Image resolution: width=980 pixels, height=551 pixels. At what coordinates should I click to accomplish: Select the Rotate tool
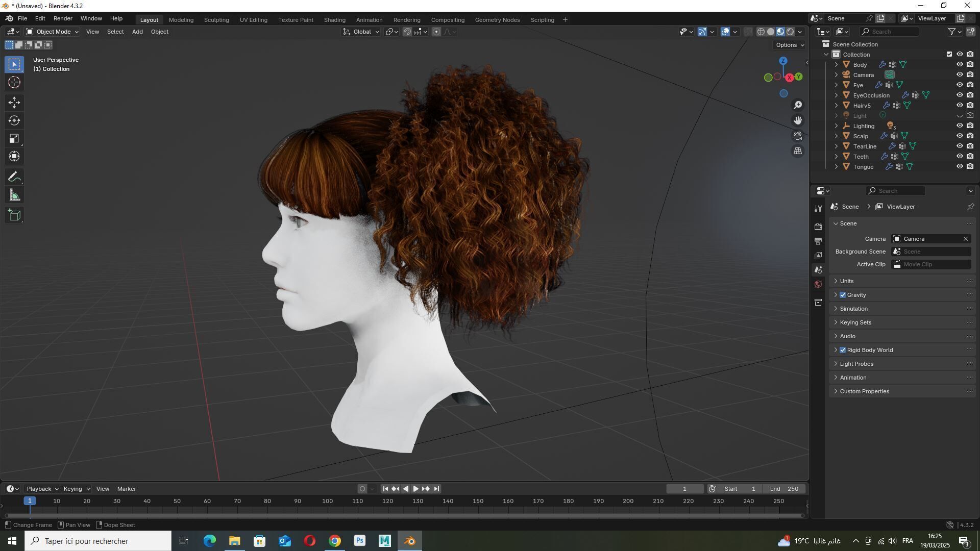pos(14,120)
